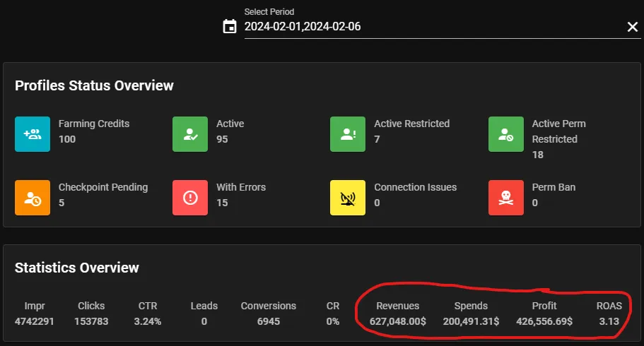Click the clicks value 153783

91,322
